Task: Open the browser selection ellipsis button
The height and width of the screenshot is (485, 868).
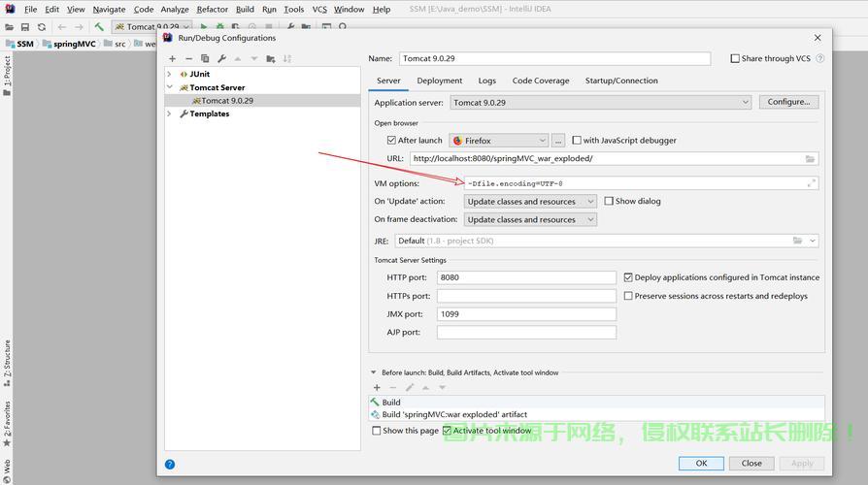Action: tap(558, 141)
